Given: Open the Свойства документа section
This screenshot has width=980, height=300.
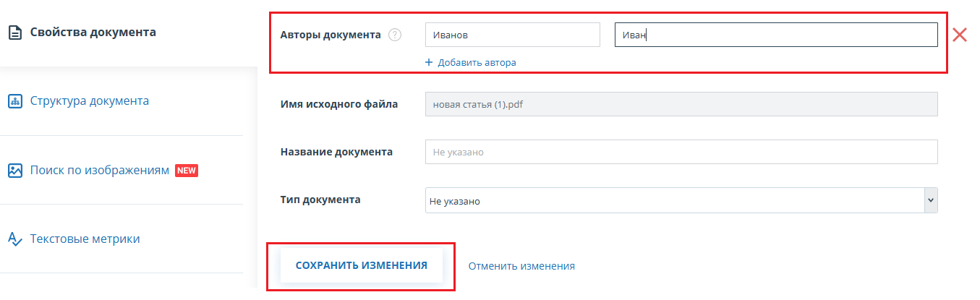Looking at the screenshot, I should pyautogui.click(x=93, y=33).
